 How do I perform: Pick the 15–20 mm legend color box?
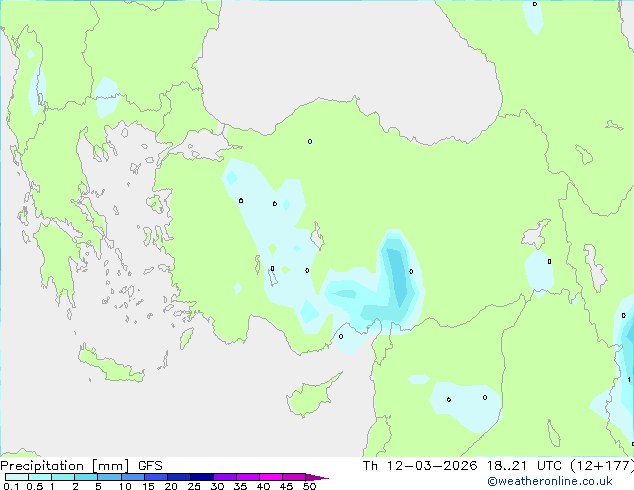tap(155, 477)
